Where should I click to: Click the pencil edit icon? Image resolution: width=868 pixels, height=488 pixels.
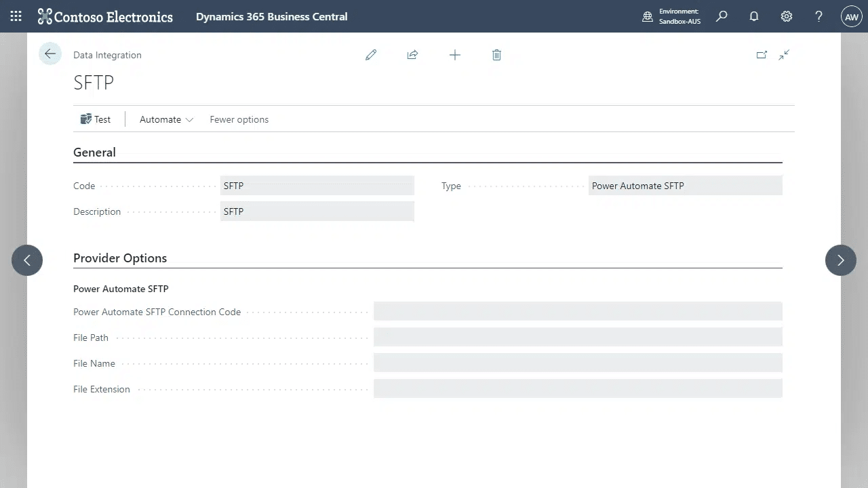[x=371, y=55]
